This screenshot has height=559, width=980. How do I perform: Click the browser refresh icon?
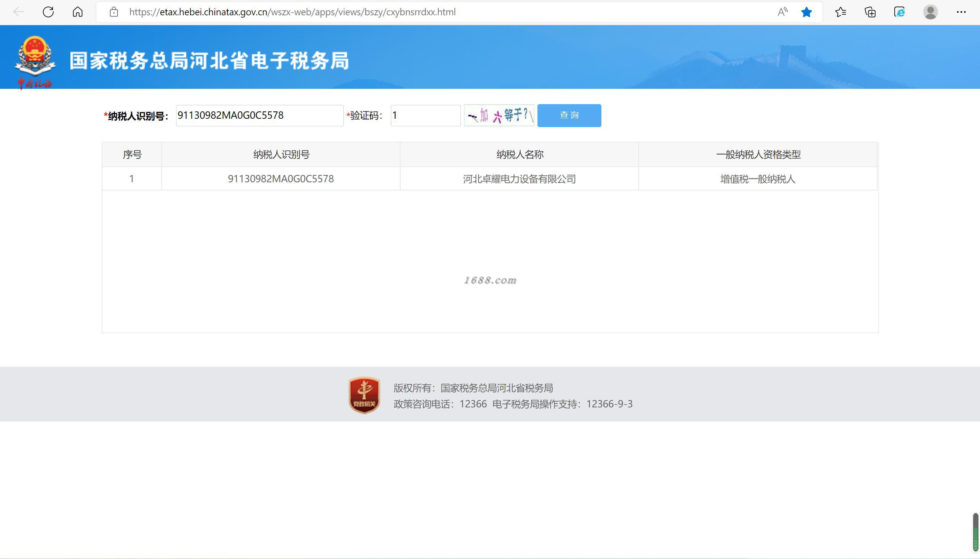click(48, 12)
